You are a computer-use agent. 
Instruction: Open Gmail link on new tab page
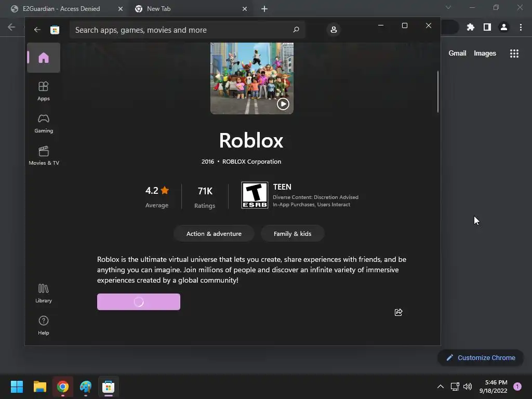click(x=457, y=54)
